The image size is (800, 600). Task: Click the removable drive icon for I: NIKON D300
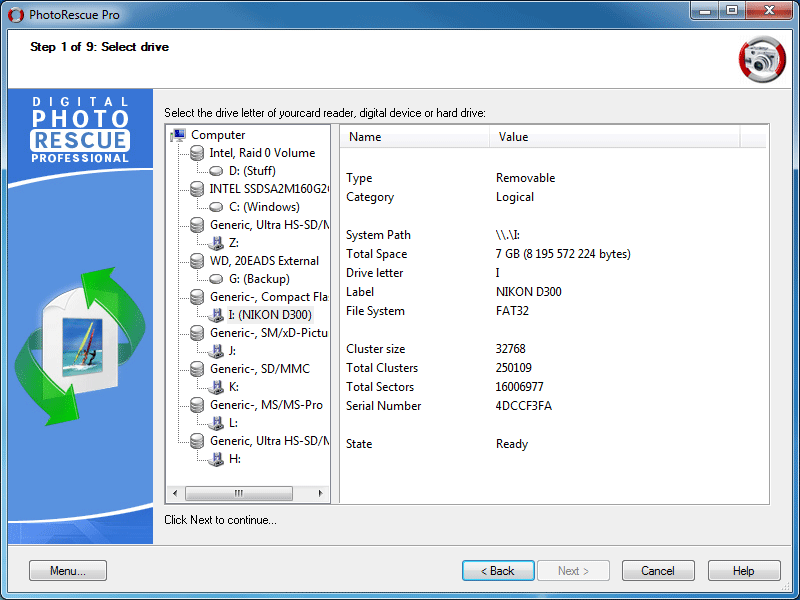[216, 315]
